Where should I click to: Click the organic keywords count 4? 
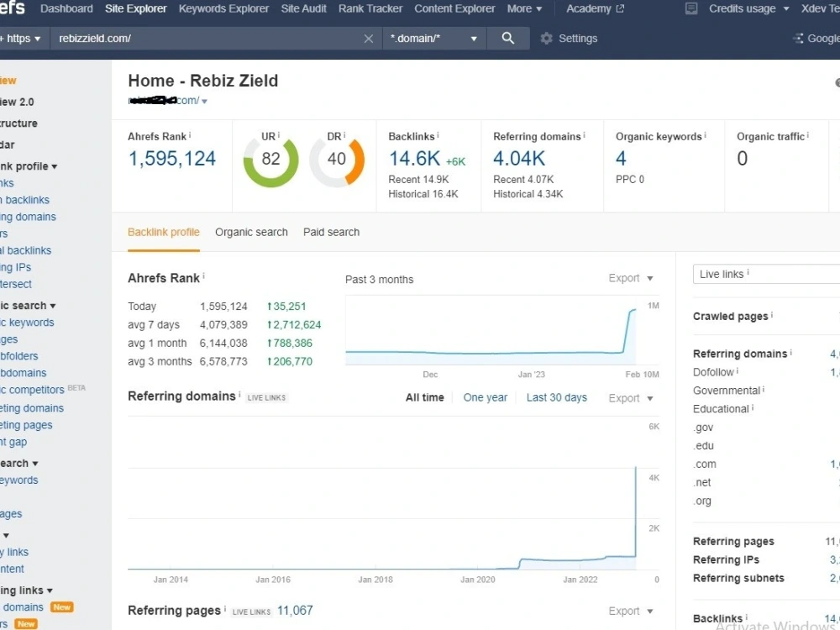621,159
